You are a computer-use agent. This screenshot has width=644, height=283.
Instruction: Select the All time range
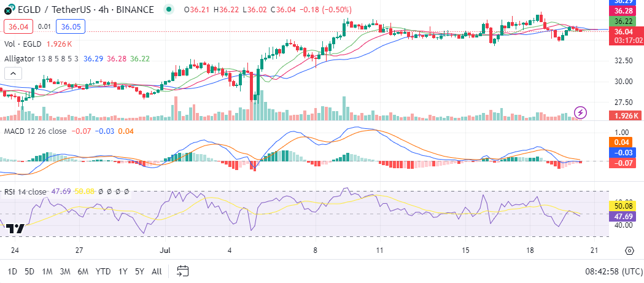click(157, 271)
